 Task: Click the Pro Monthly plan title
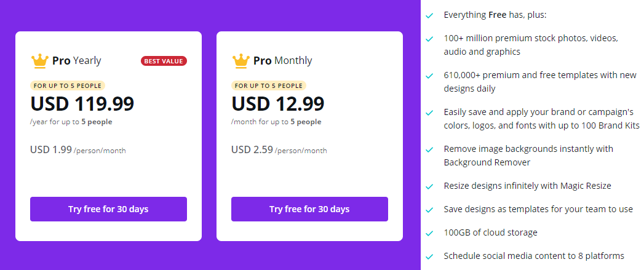pyautogui.click(x=283, y=61)
